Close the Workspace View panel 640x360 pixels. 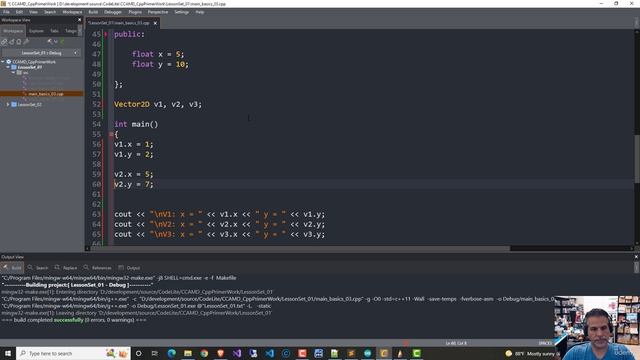click(80, 20)
